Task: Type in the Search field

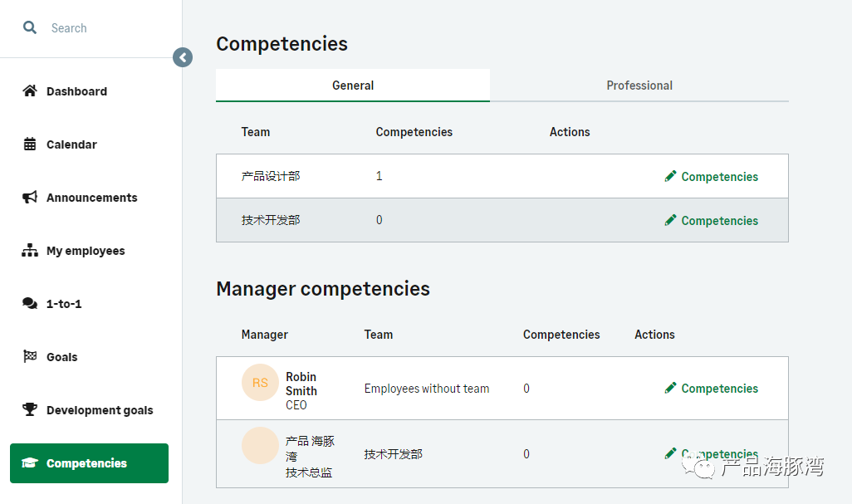Action: click(x=108, y=28)
